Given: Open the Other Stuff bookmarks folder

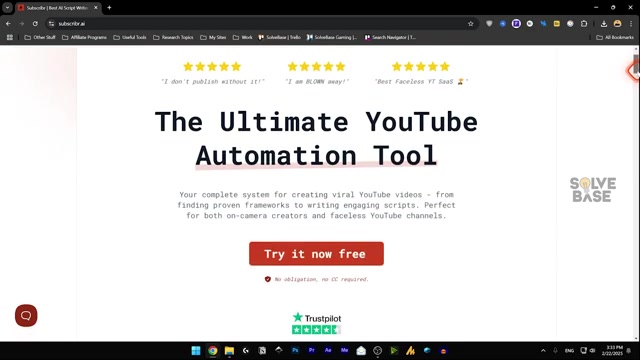Looking at the screenshot, I should point(40,37).
